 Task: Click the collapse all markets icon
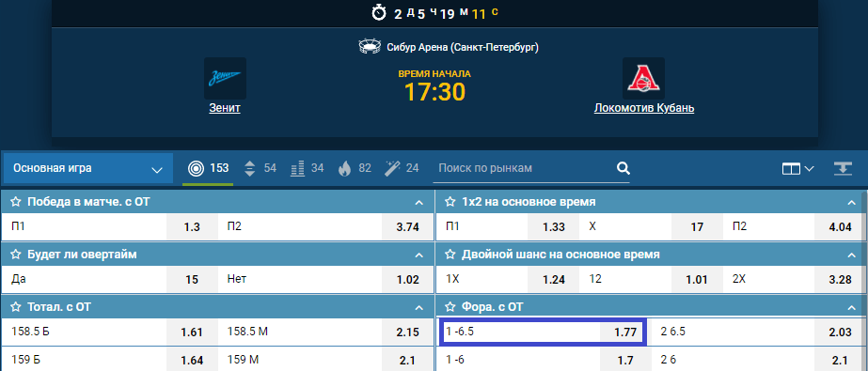coord(843,169)
